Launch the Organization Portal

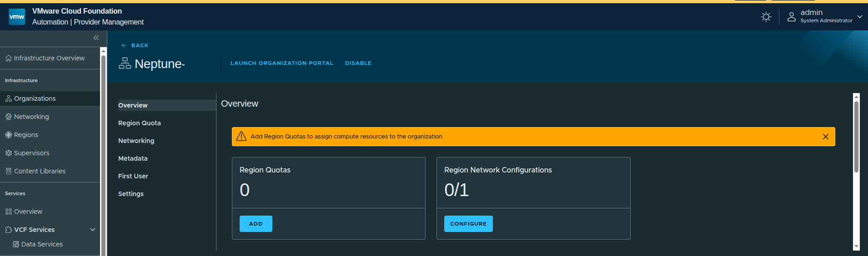pyautogui.click(x=281, y=63)
